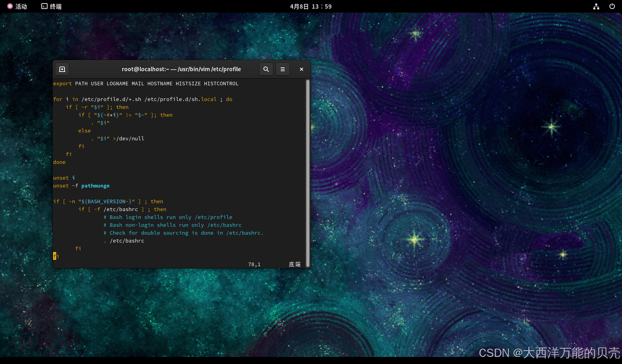Click the 'export PATH USER LOGNAME' line

(146, 84)
